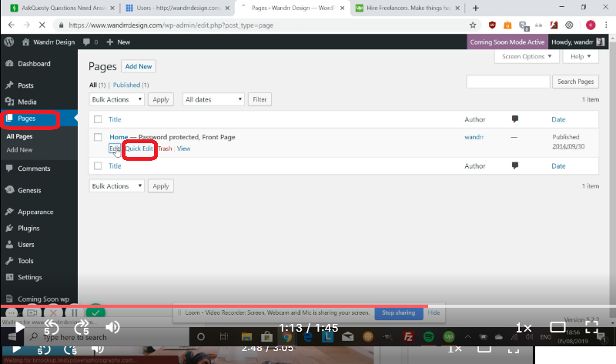Open the top Bulk Actions dropdown
616x364 pixels.
pos(117,99)
